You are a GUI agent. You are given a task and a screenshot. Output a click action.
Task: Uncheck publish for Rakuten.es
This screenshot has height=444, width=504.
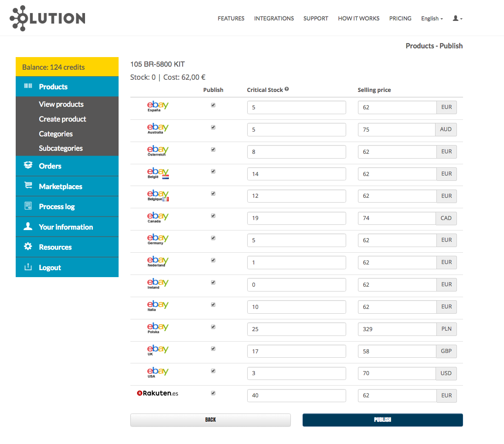[x=213, y=393]
